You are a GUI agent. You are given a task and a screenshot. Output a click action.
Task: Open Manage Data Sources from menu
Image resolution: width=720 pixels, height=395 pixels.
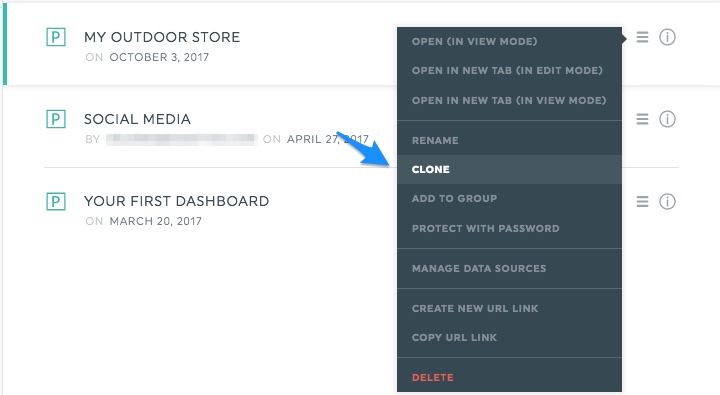(x=509, y=269)
